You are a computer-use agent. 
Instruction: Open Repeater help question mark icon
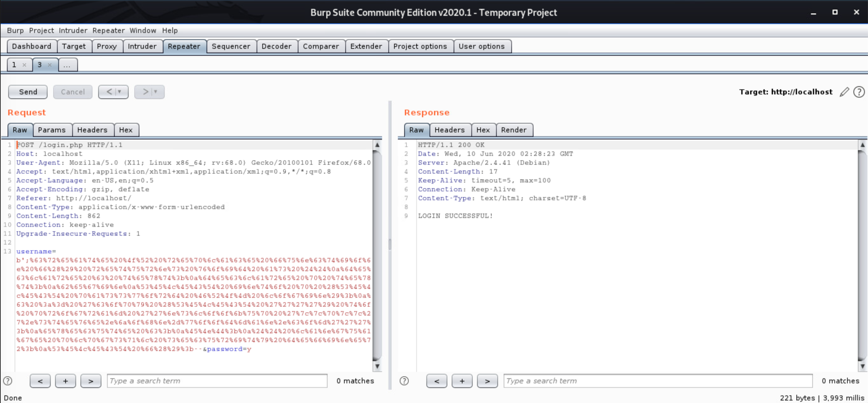[x=859, y=92]
